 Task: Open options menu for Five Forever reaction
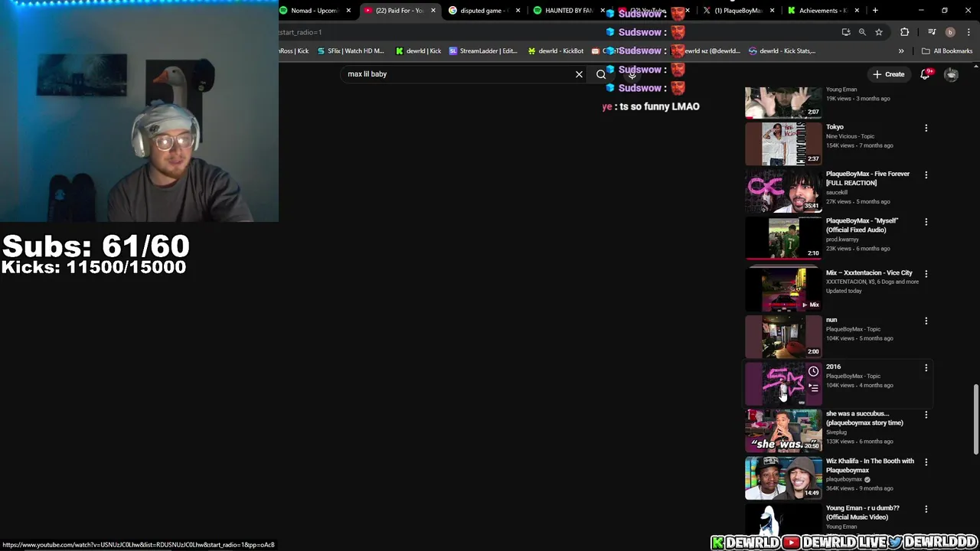(x=926, y=175)
